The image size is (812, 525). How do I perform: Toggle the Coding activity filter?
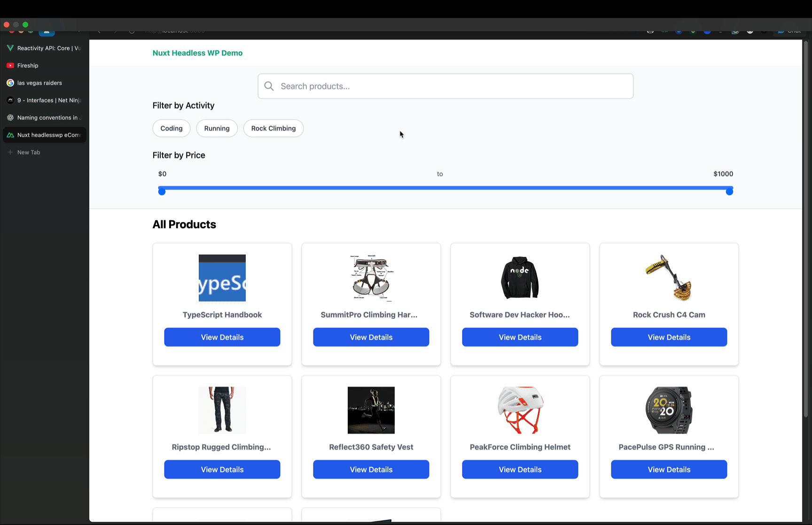[x=172, y=128]
